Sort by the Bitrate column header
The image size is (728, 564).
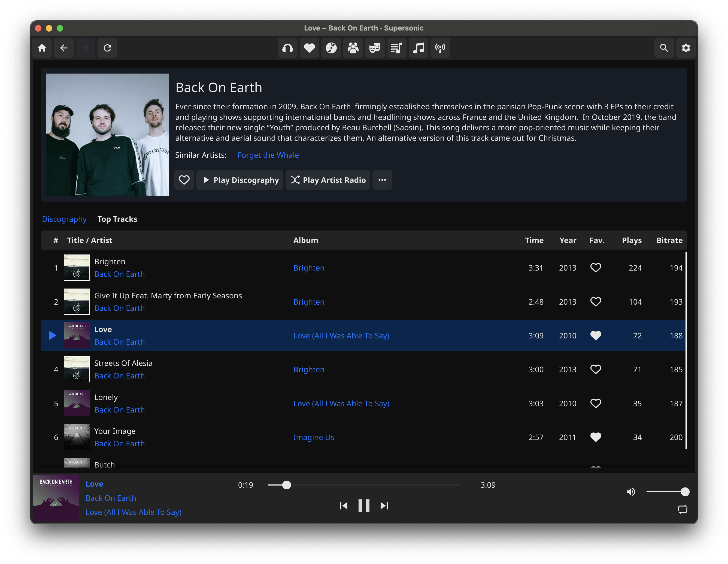coord(669,240)
